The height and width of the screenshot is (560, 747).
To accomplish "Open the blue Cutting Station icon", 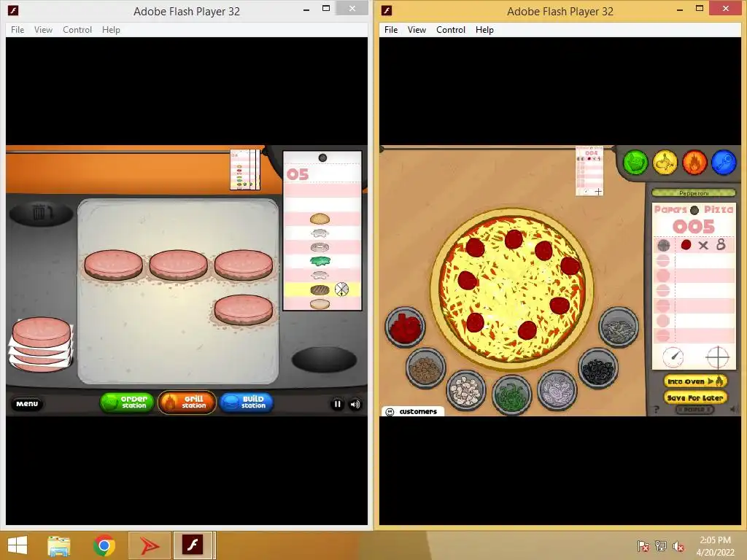I will [724, 163].
